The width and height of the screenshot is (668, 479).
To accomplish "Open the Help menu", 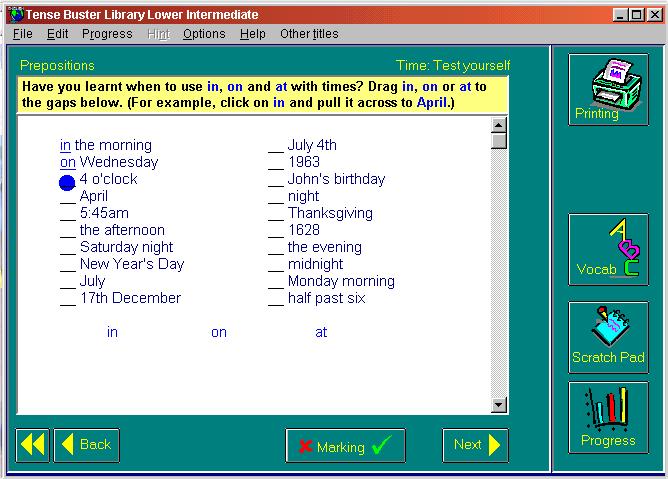I will pos(253,34).
